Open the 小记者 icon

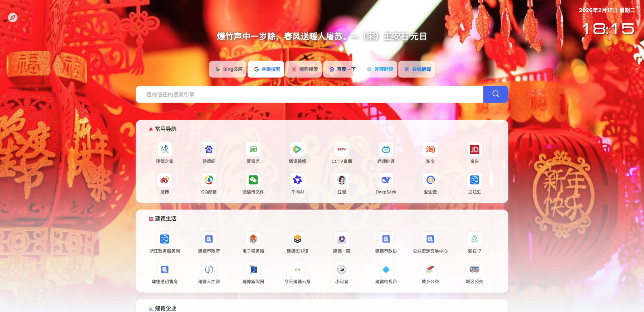tap(342, 269)
